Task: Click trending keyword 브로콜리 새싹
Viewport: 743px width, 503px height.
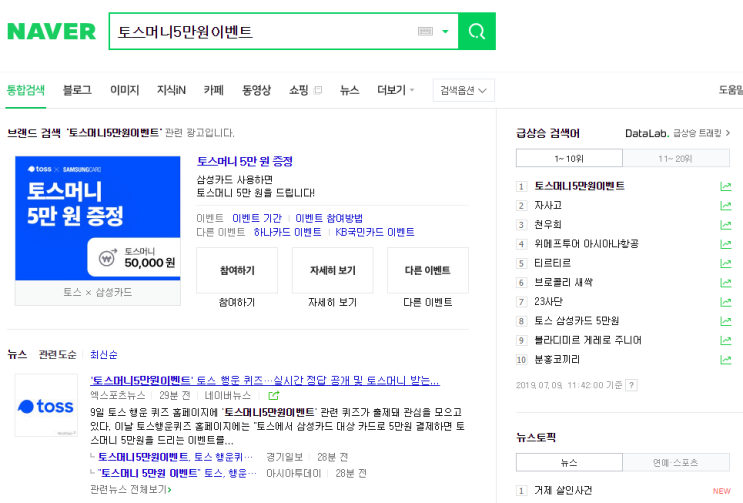Action: pos(563,282)
